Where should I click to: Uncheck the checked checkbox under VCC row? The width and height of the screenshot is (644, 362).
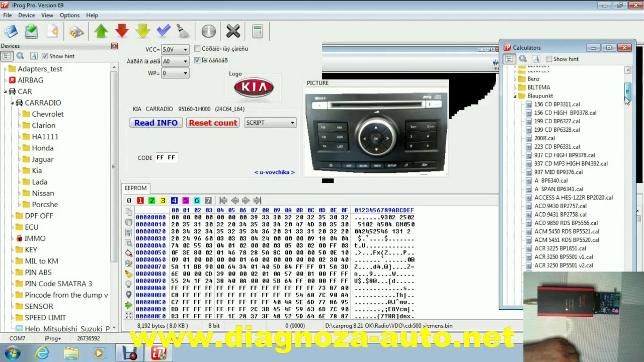[197, 60]
